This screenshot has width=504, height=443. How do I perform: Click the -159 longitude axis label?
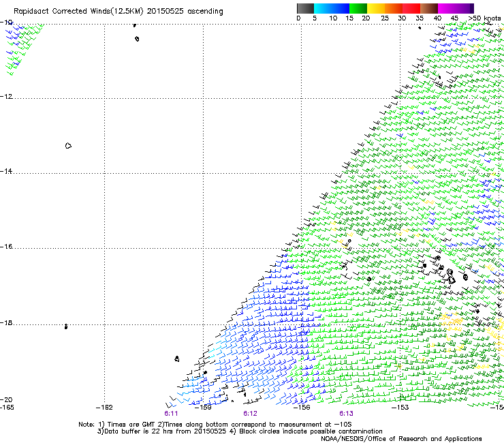click(x=203, y=408)
